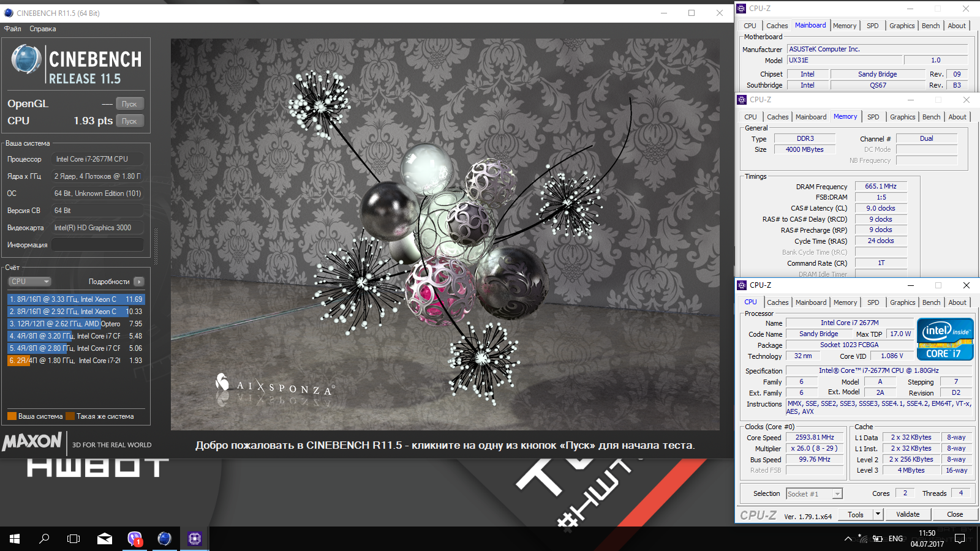Click the Close button in CPU-Z
This screenshot has height=551, width=980.
click(955, 514)
